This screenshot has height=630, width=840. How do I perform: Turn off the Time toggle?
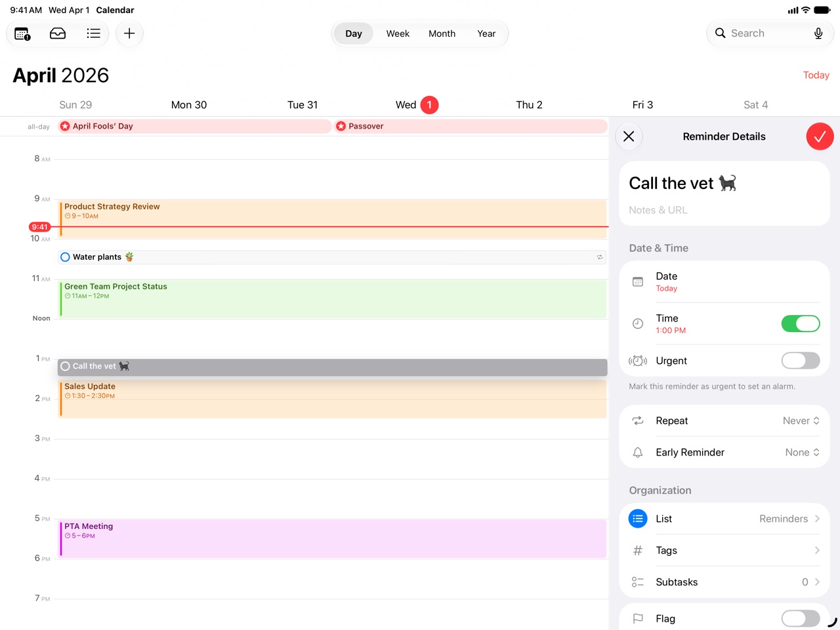point(801,324)
